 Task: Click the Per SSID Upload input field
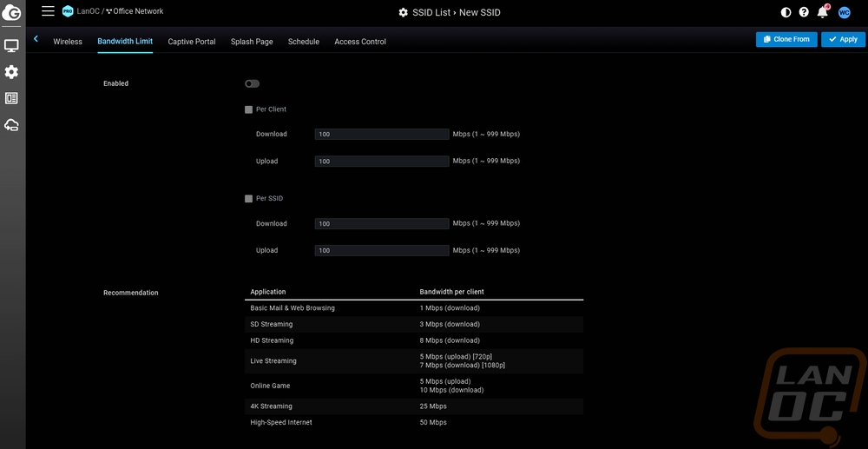382,250
